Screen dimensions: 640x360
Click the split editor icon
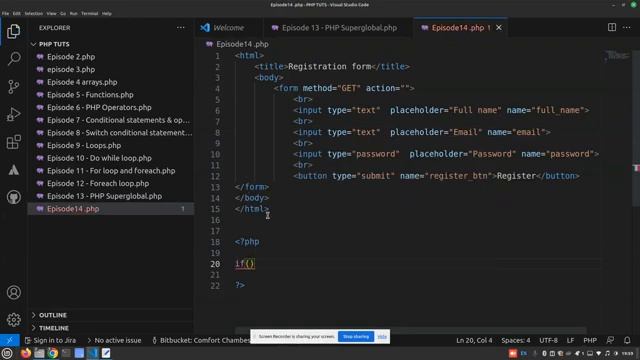click(x=611, y=27)
